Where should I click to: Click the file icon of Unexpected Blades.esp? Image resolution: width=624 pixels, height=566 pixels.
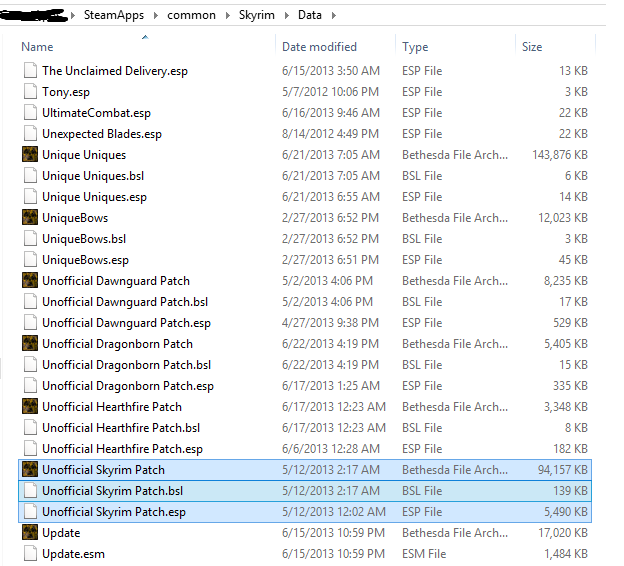pyautogui.click(x=30, y=134)
